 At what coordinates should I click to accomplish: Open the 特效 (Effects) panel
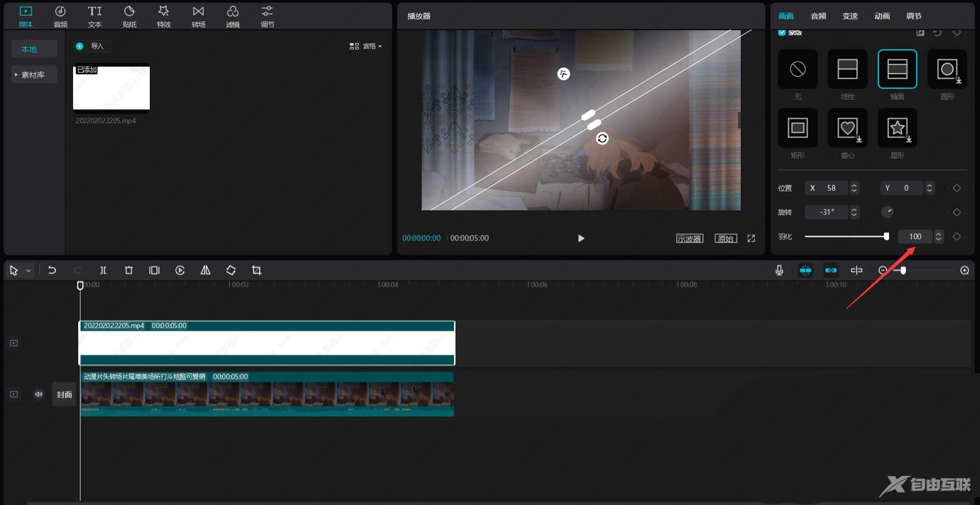[164, 16]
